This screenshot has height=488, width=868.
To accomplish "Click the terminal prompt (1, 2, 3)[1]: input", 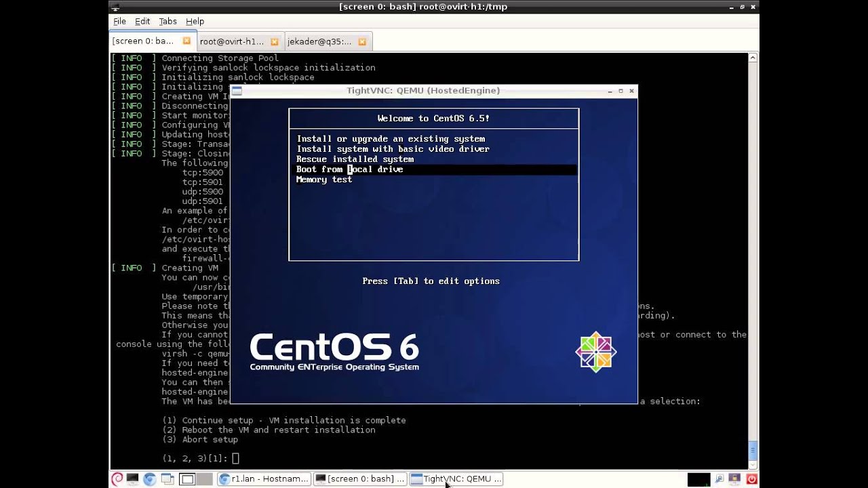I will (x=235, y=459).
